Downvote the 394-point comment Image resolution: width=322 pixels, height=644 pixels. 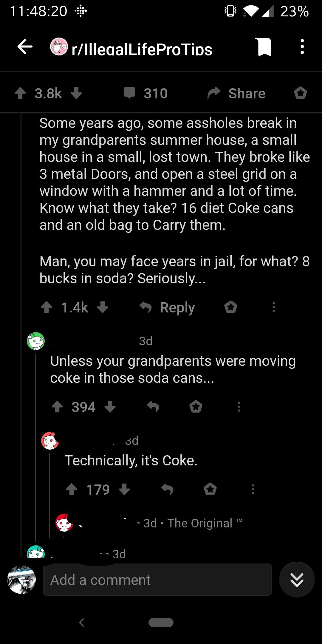110,407
